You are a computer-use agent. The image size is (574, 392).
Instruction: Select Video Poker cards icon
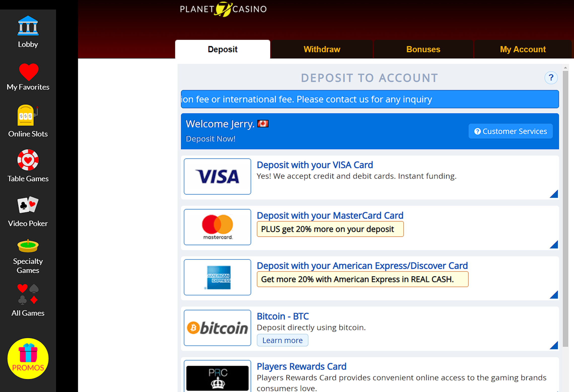(x=28, y=205)
